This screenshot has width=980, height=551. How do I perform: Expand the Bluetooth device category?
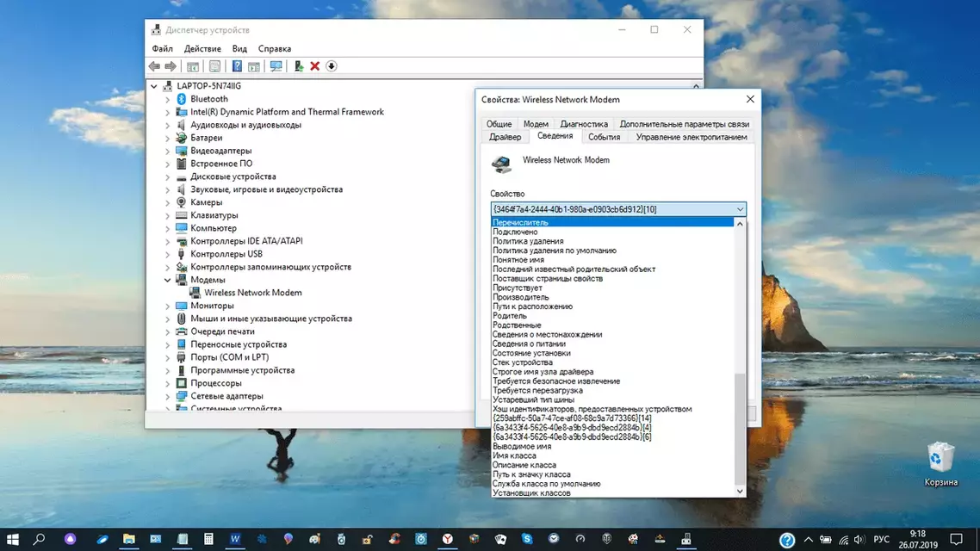pos(168,99)
